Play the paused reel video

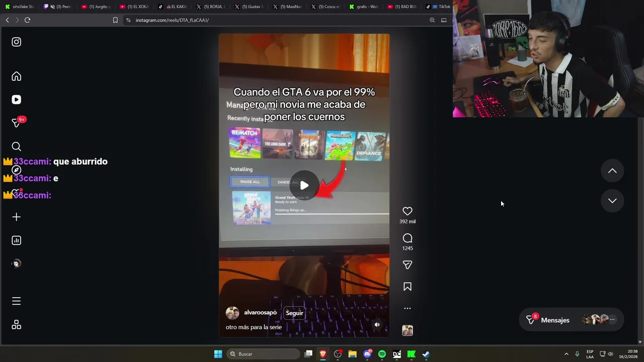[x=304, y=186]
